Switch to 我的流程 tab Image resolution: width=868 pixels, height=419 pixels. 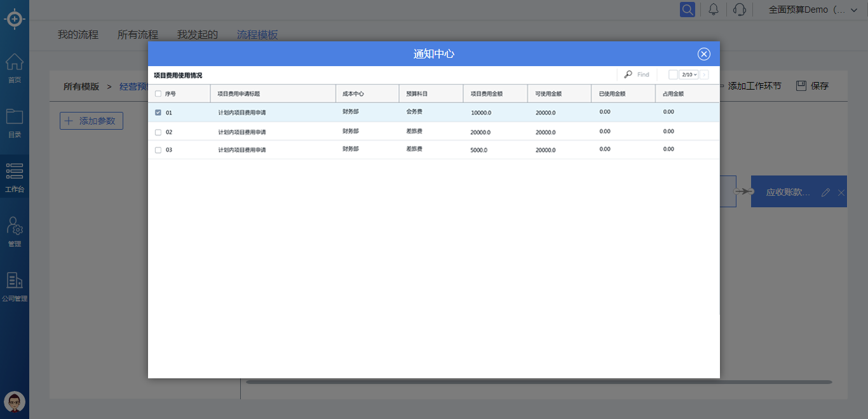point(78,34)
